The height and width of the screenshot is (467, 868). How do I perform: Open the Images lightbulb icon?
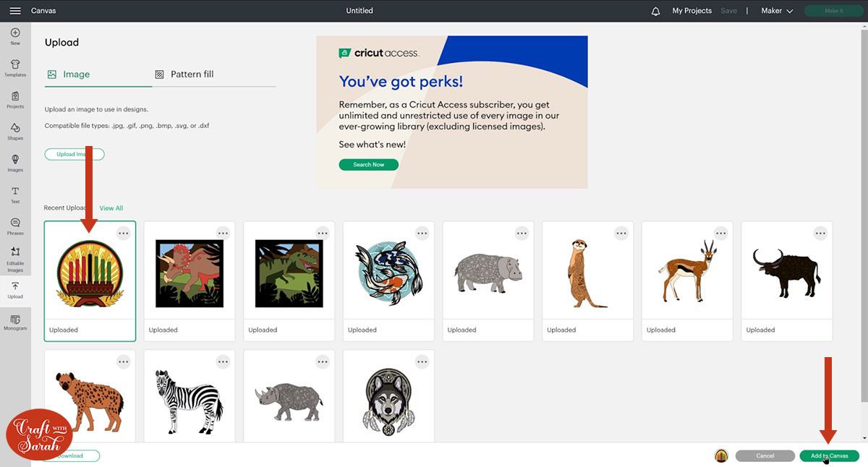click(15, 163)
